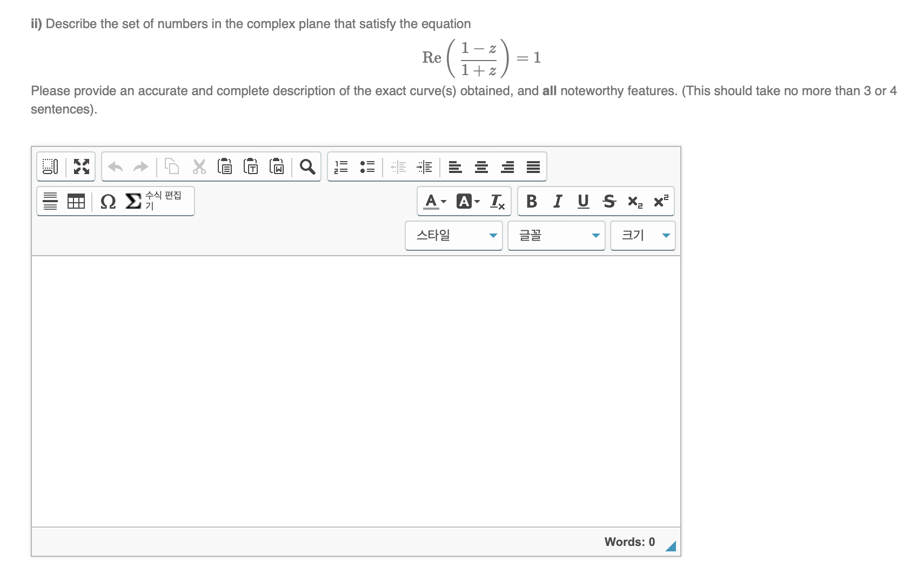Toggle bold text formatting
Viewport: 924px width, 586px height.
coord(531,201)
